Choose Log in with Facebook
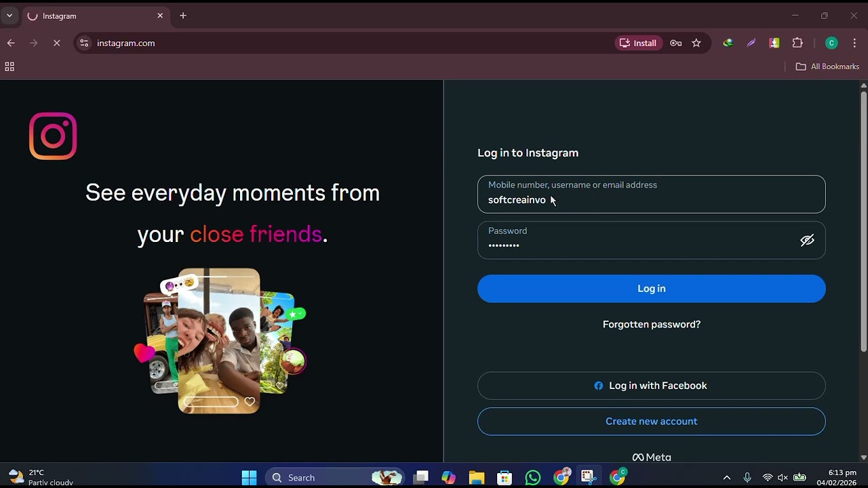Image resolution: width=868 pixels, height=488 pixels. point(651,386)
